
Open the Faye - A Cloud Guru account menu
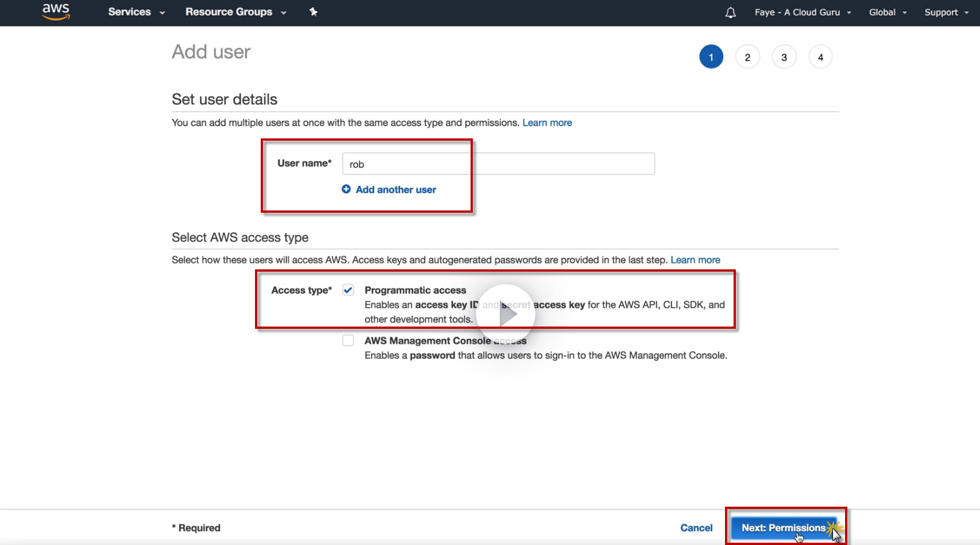tap(802, 13)
